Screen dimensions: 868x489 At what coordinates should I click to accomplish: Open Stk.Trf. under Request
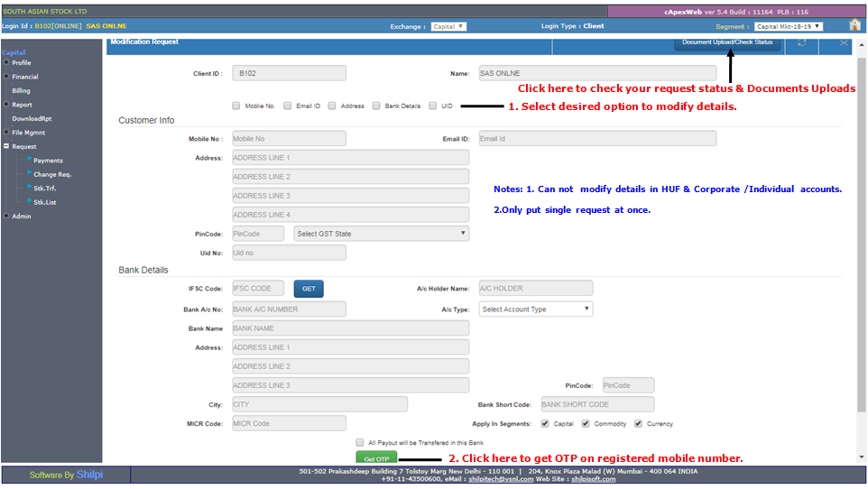[45, 189]
